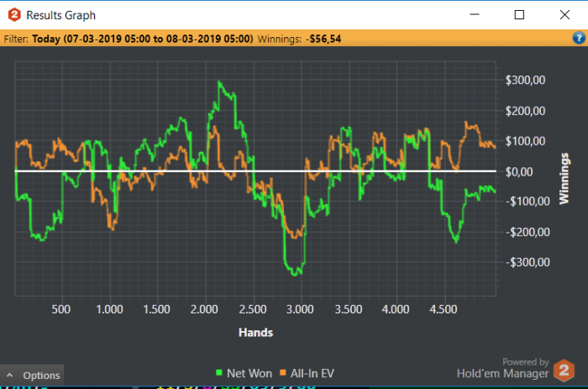Click the vertical Winnings axis title
The height and width of the screenshot is (389, 588).
coord(564,177)
